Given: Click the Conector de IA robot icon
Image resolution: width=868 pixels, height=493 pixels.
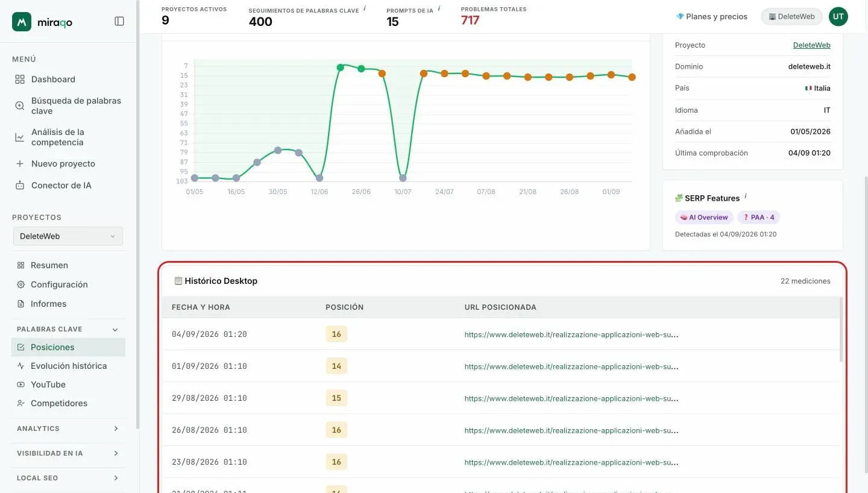Looking at the screenshot, I should click(20, 186).
